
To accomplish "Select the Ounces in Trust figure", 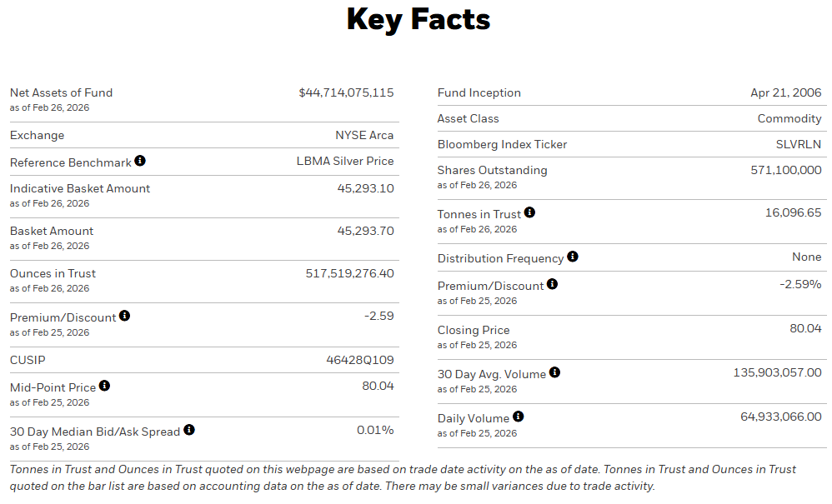I will [349, 273].
